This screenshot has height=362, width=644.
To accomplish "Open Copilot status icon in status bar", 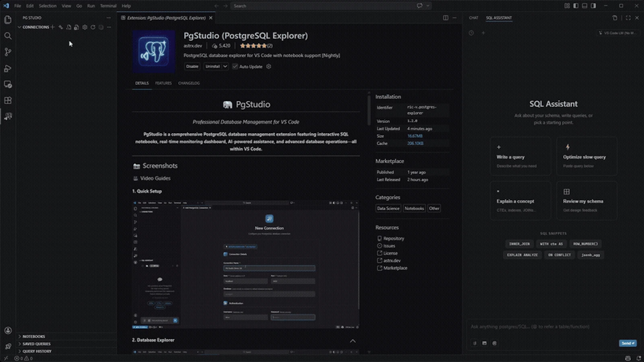I will coord(628,358).
